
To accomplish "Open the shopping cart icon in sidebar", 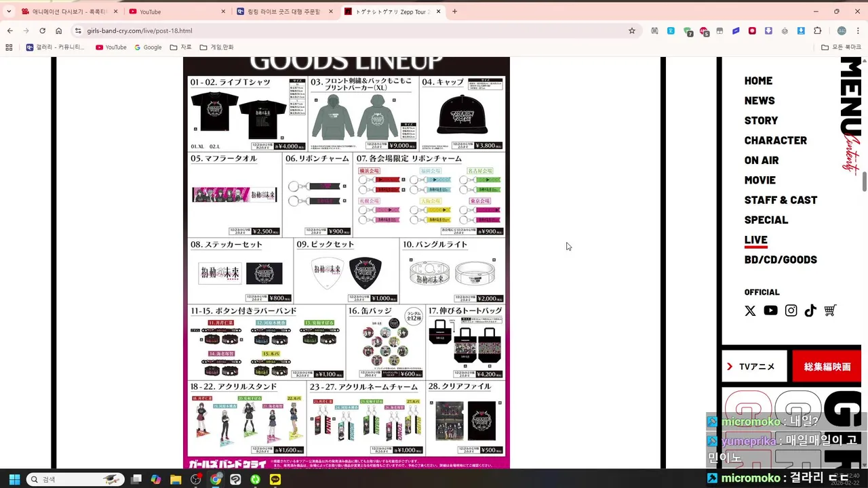I will (830, 310).
